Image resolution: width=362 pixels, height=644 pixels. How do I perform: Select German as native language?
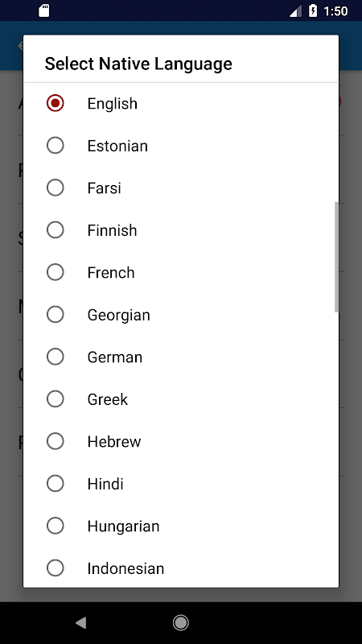click(x=180, y=357)
